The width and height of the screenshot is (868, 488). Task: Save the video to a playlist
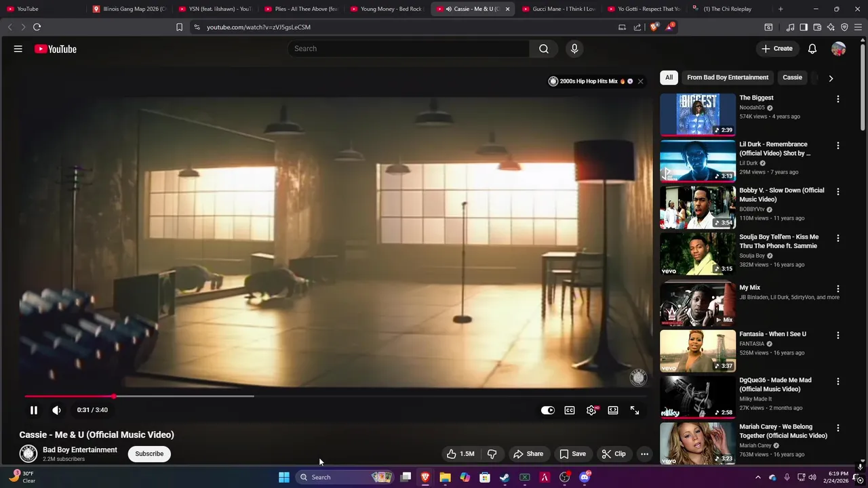pos(572,454)
